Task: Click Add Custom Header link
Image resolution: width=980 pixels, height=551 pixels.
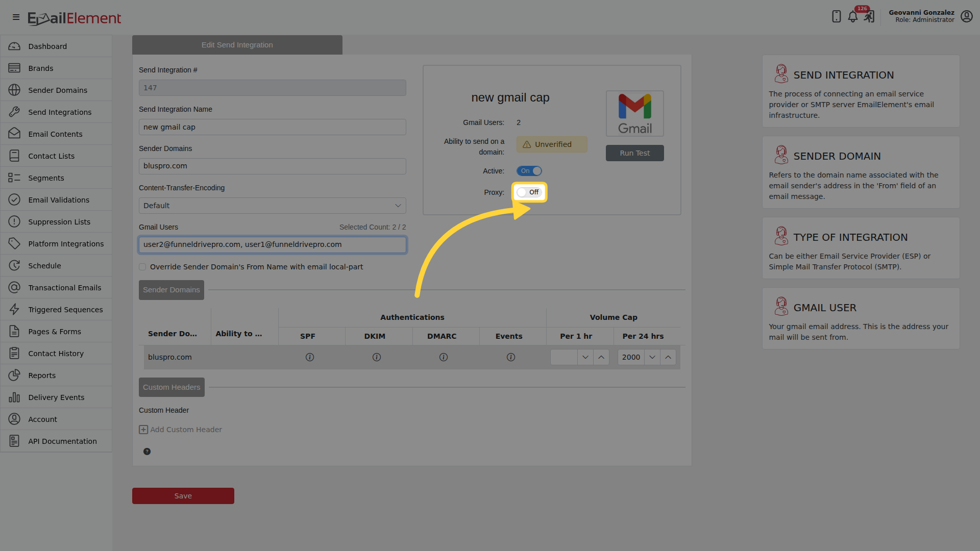Action: point(186,430)
